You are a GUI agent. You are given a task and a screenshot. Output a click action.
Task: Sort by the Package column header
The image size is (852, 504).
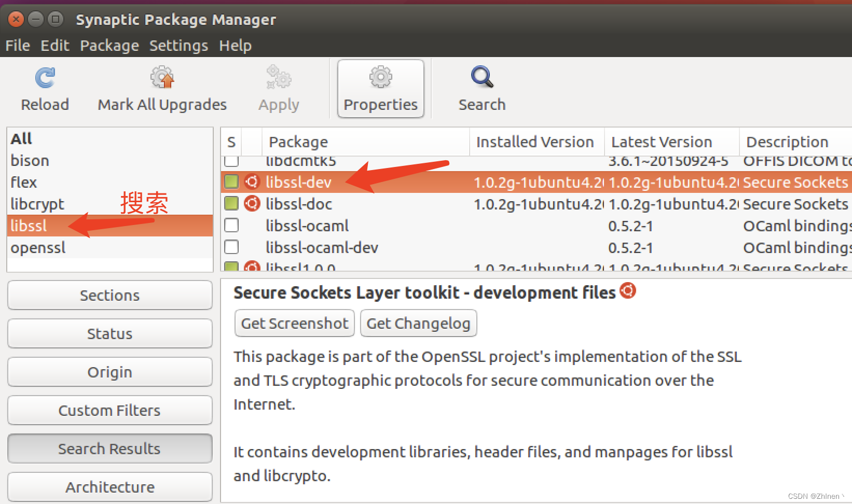(x=366, y=142)
